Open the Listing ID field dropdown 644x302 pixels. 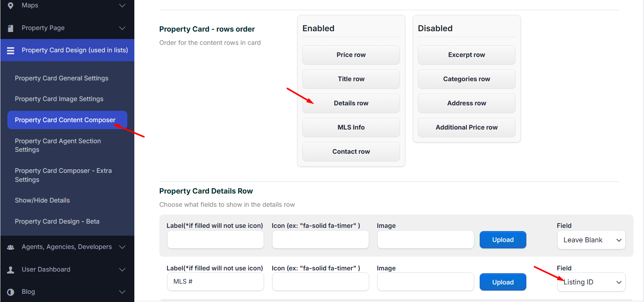coord(591,282)
